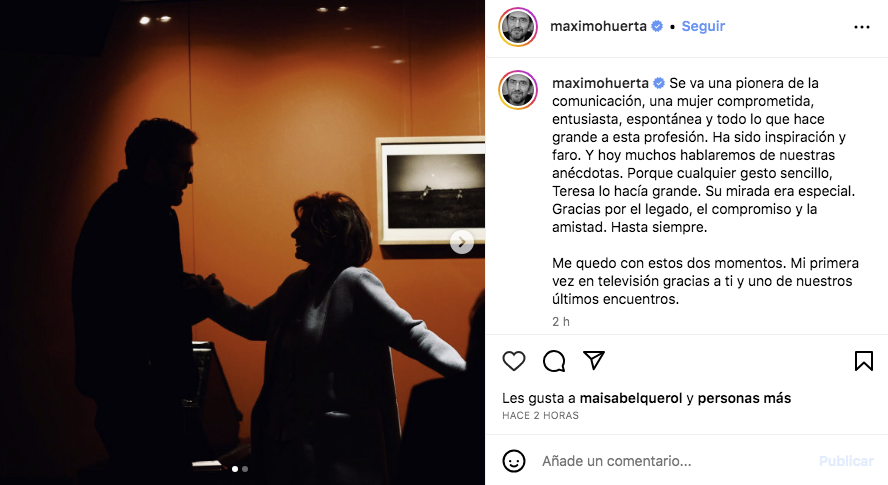
Task: Click the HACE 2 HORAS timestamp
Action: pyautogui.click(x=540, y=415)
